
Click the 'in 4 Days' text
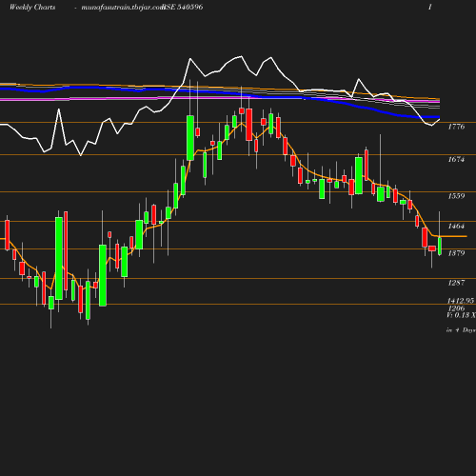[x=461, y=330]
